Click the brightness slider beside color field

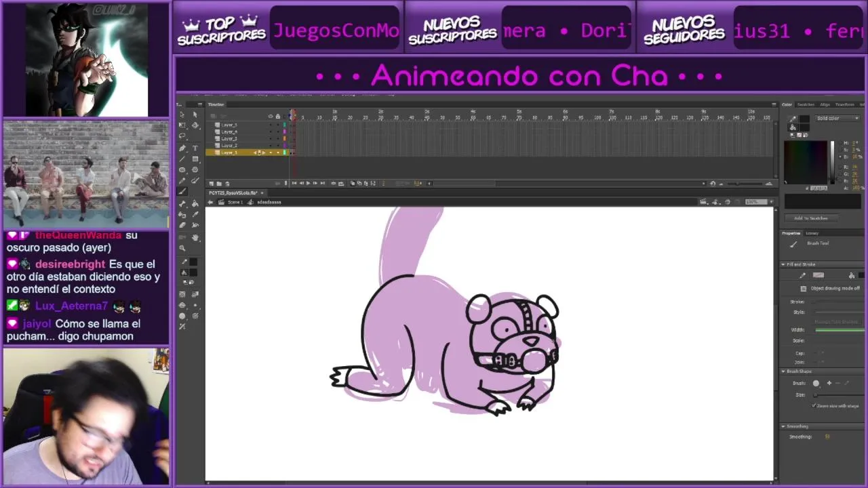(832, 163)
